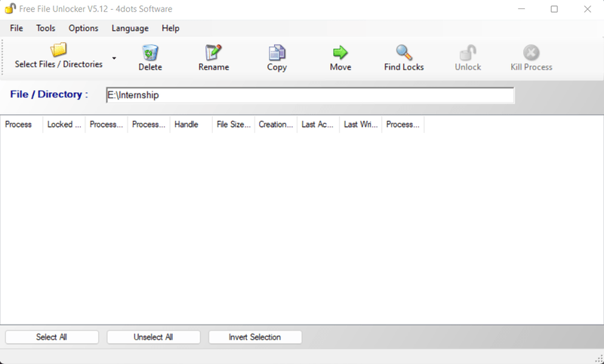Close the Free File Unlocker window
Viewport: 604px width, 364px height.
(x=587, y=9)
